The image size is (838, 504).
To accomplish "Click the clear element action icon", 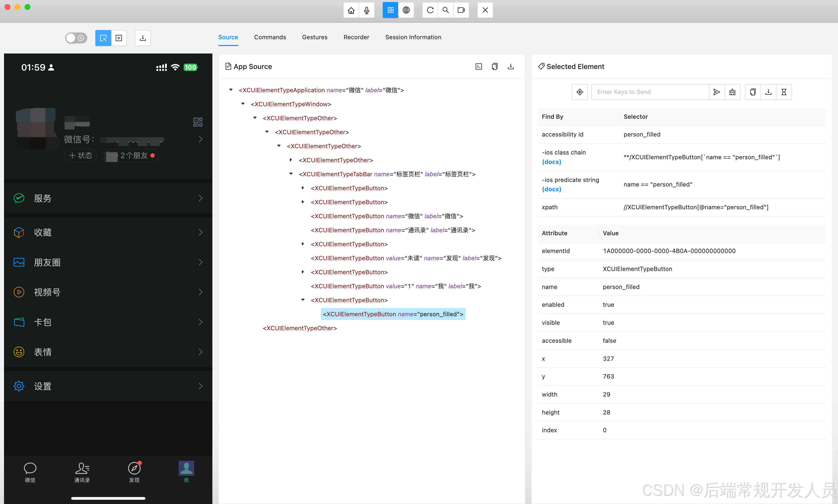I will point(733,92).
